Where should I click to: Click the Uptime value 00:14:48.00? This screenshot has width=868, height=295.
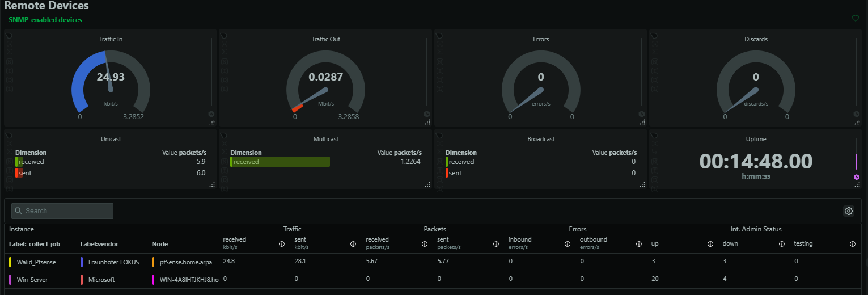756,161
